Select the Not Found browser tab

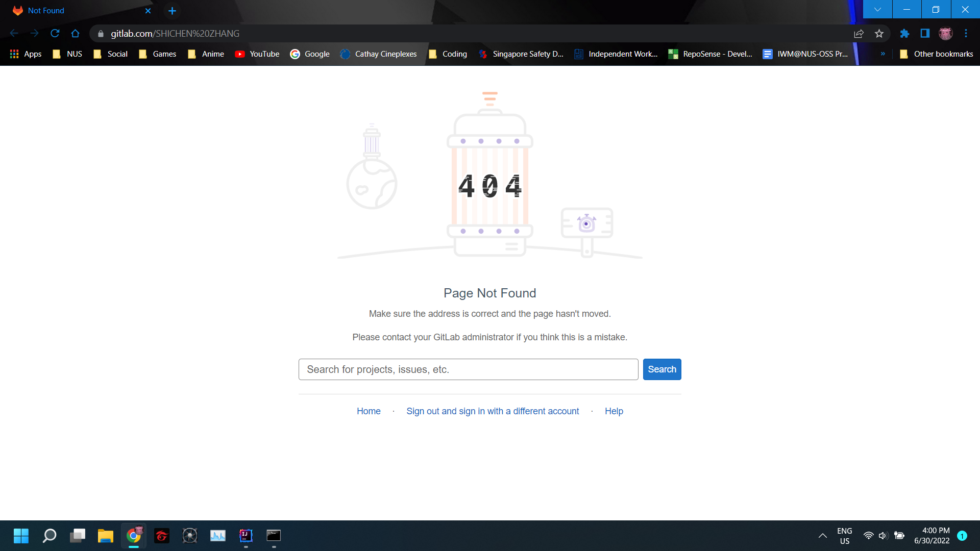tap(77, 10)
